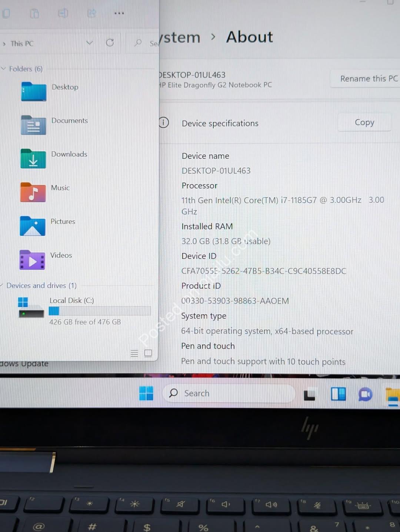Expand the breadcrumb chevron before This PC
400x532 pixels.
(4, 44)
